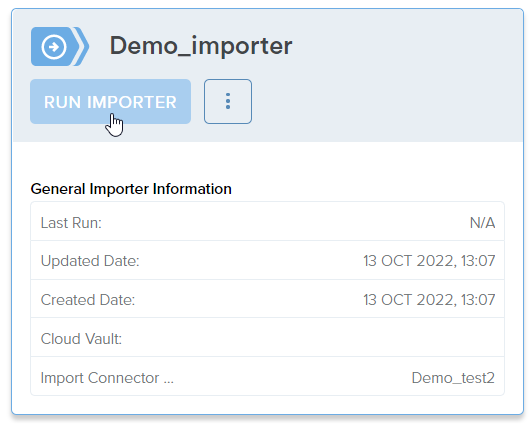Select the Created Date label
Screen dimensions: 530x427
tap(88, 300)
